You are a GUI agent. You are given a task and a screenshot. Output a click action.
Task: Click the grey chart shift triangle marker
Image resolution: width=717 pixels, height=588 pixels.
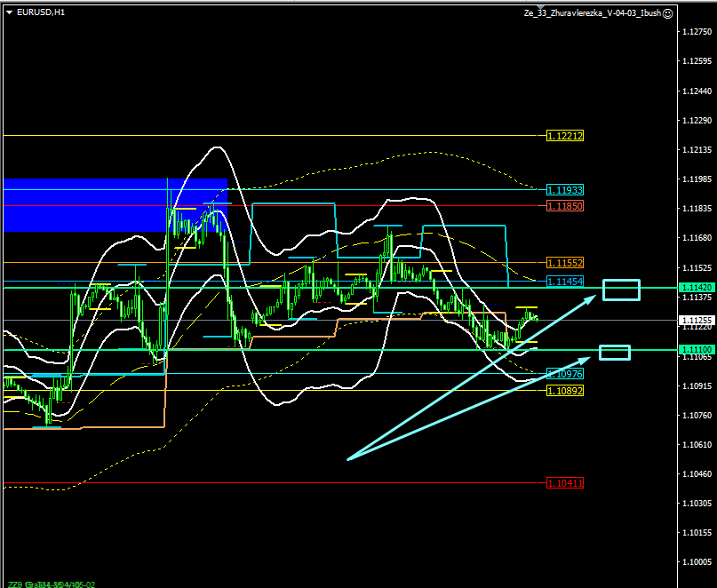click(x=540, y=7)
